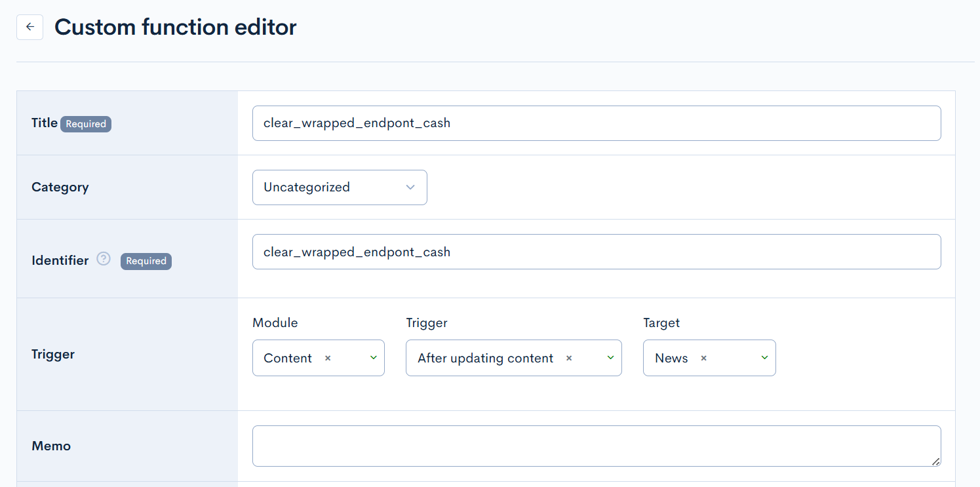The height and width of the screenshot is (487, 980).
Task: Focus the Identifier text field
Action: 597,252
